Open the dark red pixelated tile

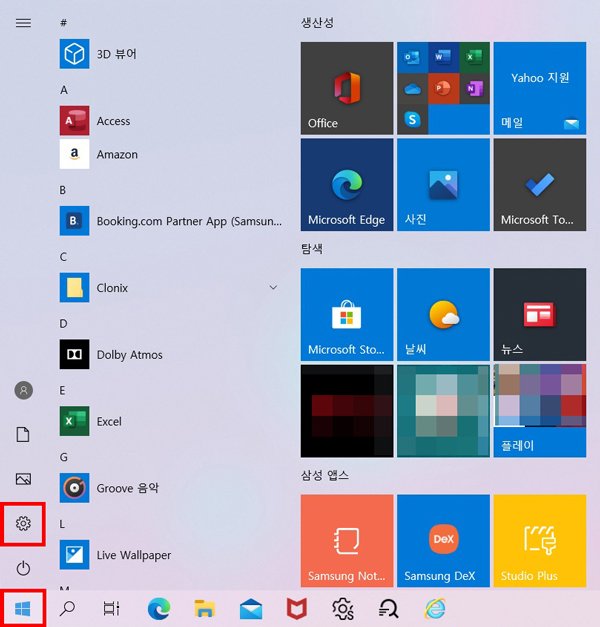(x=347, y=411)
